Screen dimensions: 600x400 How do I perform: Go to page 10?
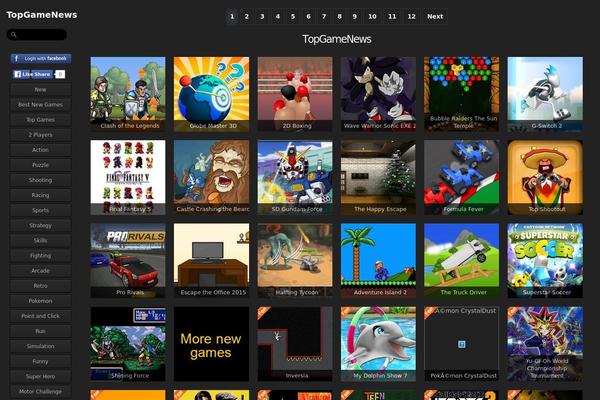tap(372, 16)
